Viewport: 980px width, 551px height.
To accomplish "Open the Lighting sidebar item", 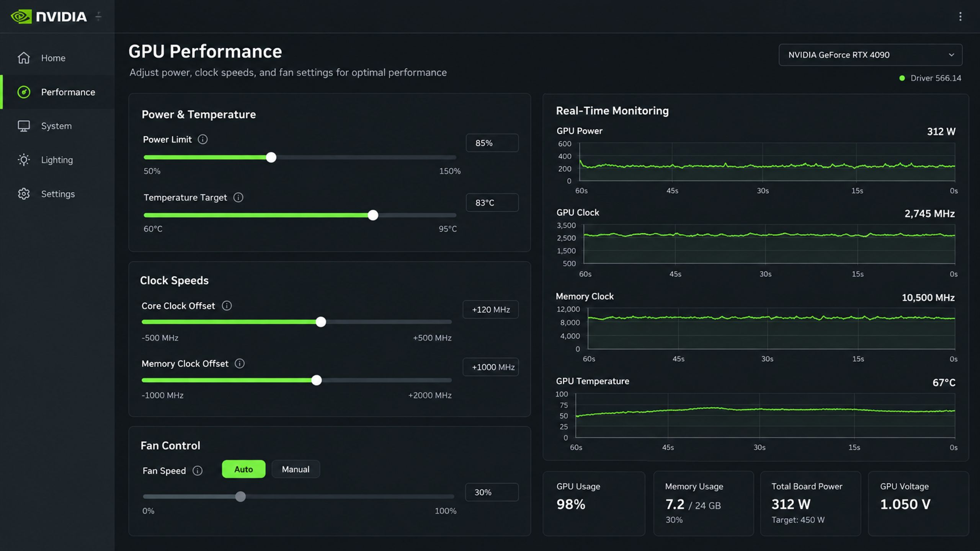I will 57,160.
